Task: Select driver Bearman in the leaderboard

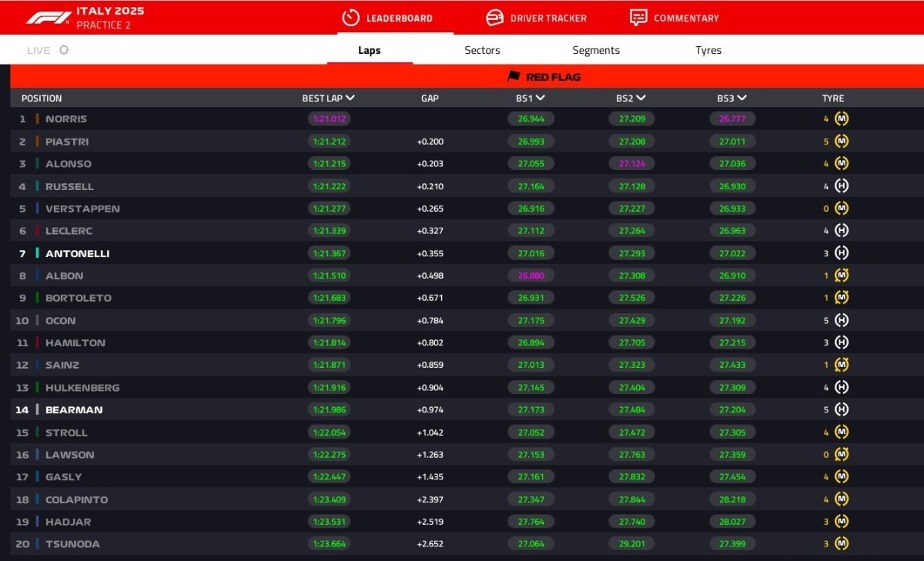Action: coord(74,410)
